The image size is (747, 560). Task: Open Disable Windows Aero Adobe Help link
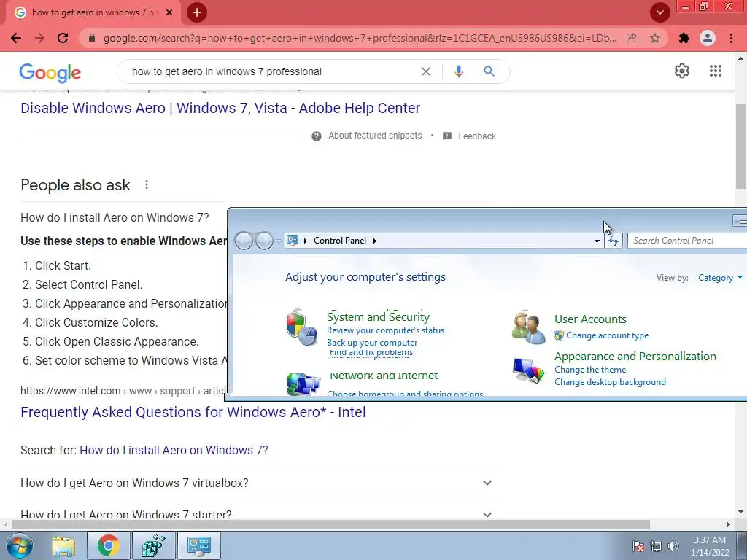pyautogui.click(x=220, y=108)
